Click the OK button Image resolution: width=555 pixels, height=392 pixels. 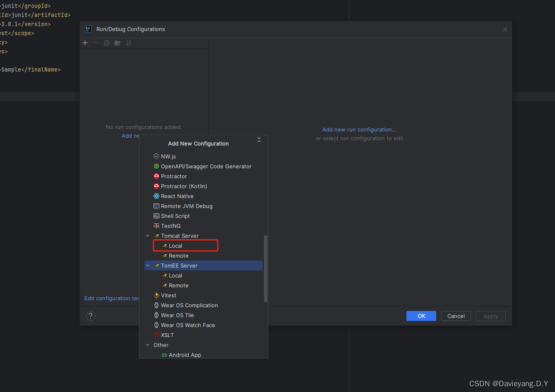tap(421, 316)
